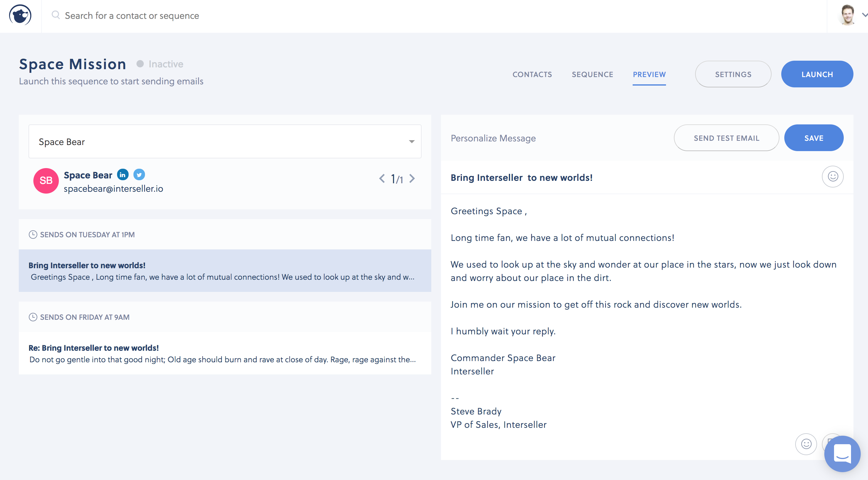
Task: Open sequence Settings
Action: click(x=733, y=74)
